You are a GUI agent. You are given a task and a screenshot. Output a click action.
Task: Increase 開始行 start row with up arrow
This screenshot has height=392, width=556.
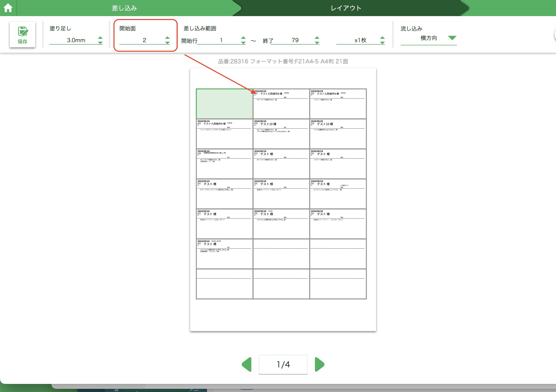point(243,38)
